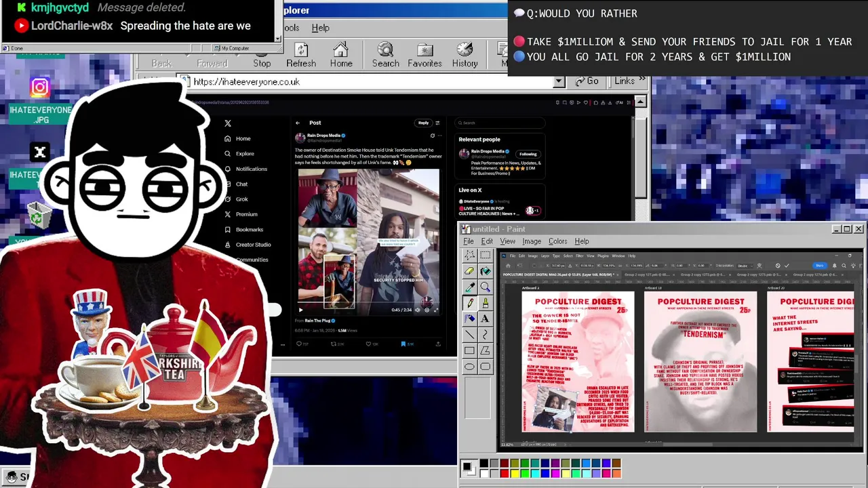Screen dimensions: 868x488
Task: Select the rectangular Select tool in Paint
Action: point(485,256)
